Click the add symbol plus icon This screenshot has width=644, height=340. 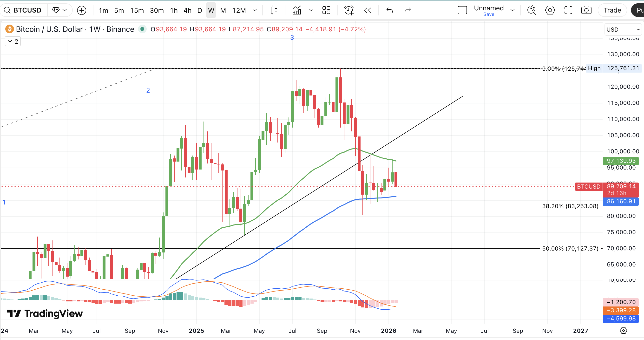[81, 10]
